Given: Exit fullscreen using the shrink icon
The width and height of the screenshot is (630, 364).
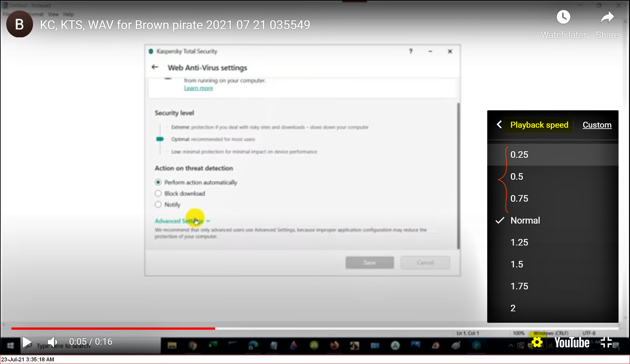Looking at the screenshot, I should pyautogui.click(x=606, y=342).
